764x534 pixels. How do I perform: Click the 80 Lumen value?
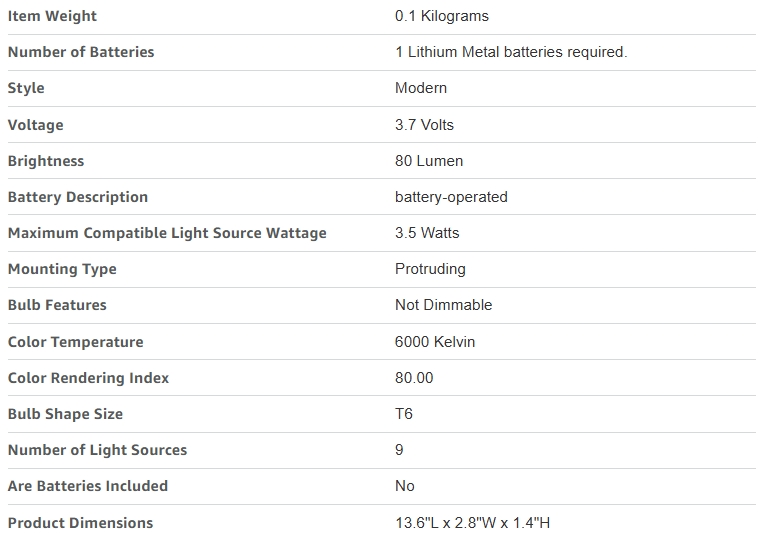429,161
